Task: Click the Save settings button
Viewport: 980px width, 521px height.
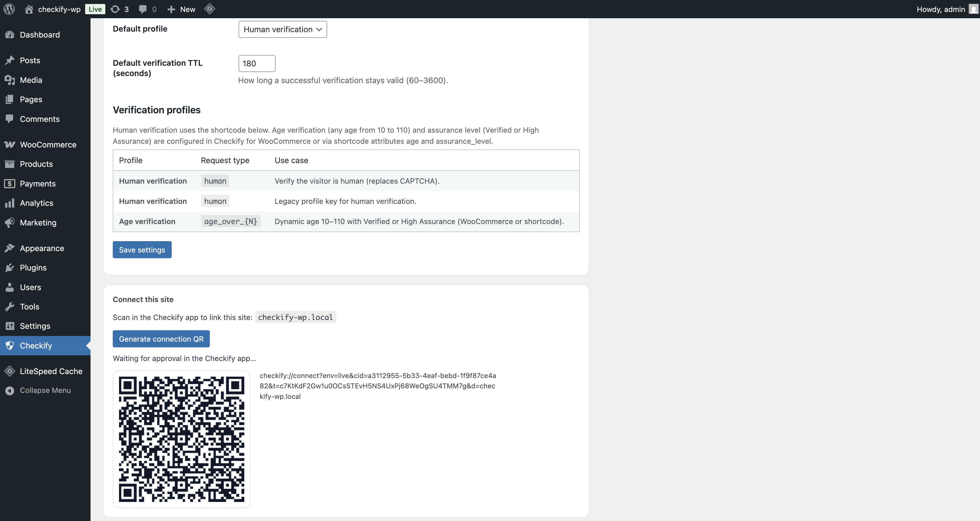Action: coord(142,249)
